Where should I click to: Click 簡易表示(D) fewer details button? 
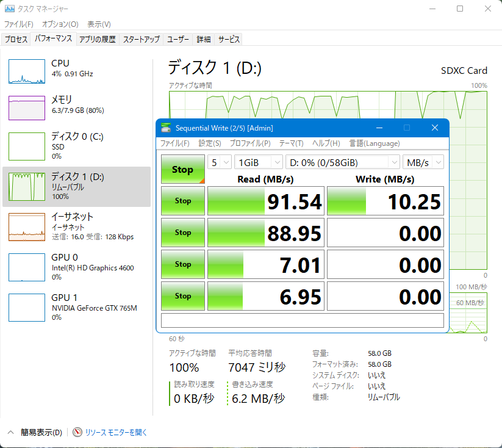coord(41,432)
